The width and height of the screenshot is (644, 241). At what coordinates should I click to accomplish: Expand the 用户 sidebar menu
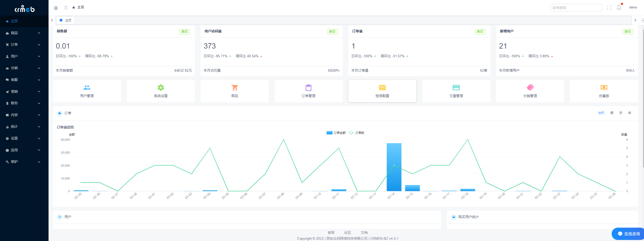pyautogui.click(x=24, y=56)
